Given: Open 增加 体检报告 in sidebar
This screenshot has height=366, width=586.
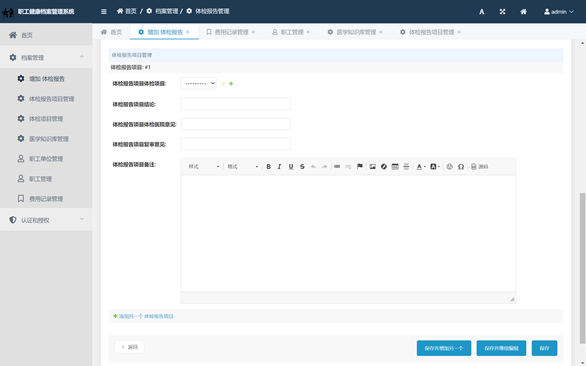Looking at the screenshot, I should [x=46, y=79].
